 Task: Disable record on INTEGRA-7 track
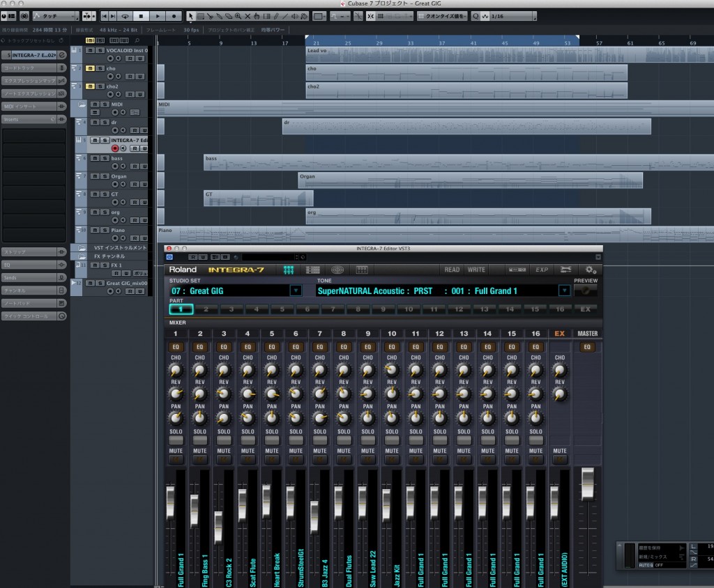pos(115,148)
